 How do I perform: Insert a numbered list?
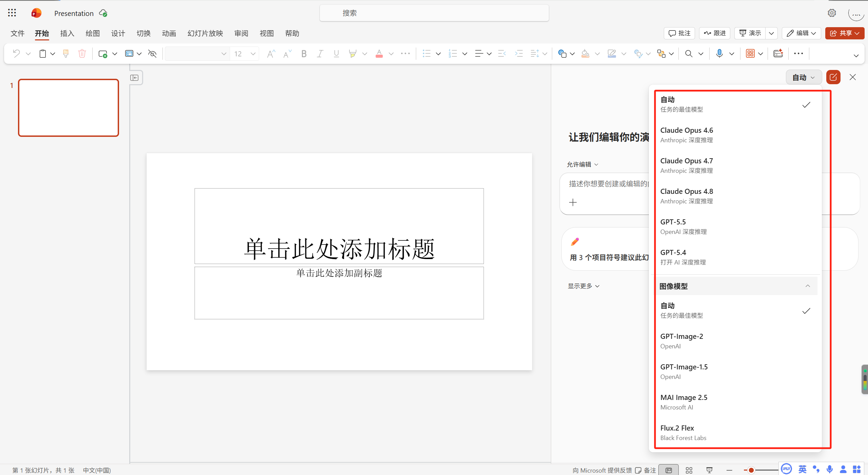pyautogui.click(x=453, y=54)
